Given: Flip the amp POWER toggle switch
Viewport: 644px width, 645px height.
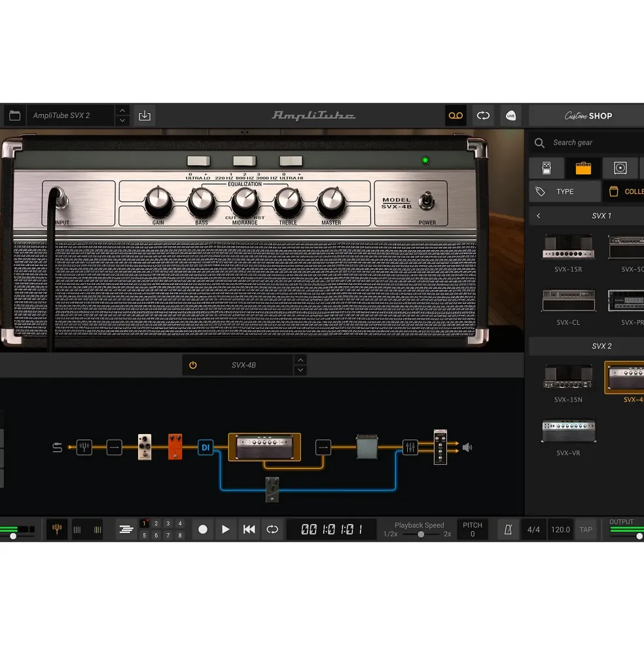Looking at the screenshot, I should (427, 201).
